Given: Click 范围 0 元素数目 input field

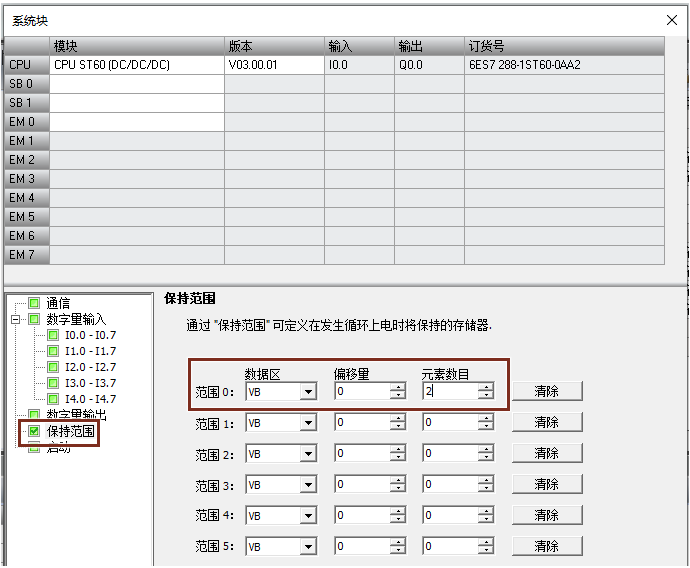Looking at the screenshot, I should (x=450, y=391).
